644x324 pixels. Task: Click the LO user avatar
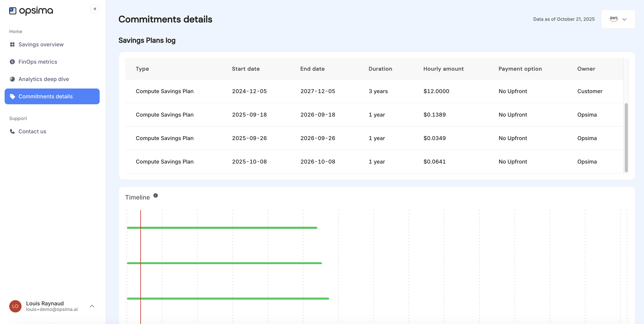(x=15, y=306)
